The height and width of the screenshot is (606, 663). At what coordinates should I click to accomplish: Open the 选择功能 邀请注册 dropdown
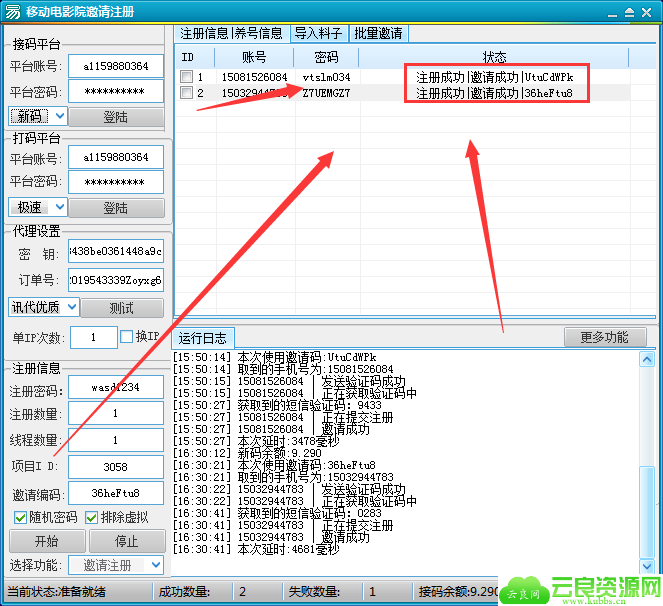115,565
